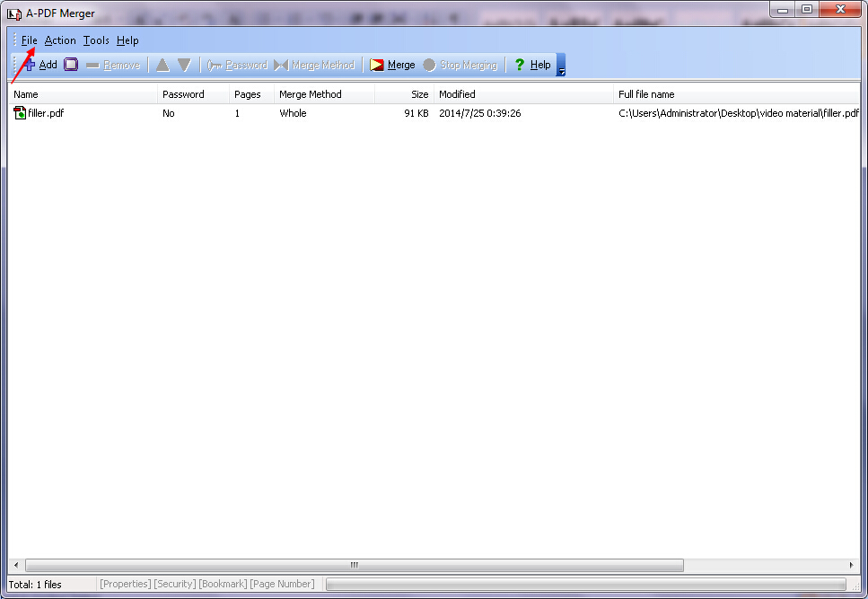Screen dimensions: 868x599
Task: Click the Remove toolbar button
Action: (113, 66)
